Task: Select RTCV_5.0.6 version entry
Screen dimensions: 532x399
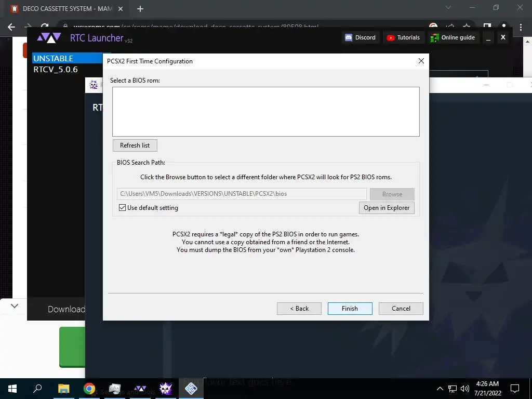Action: point(56,70)
